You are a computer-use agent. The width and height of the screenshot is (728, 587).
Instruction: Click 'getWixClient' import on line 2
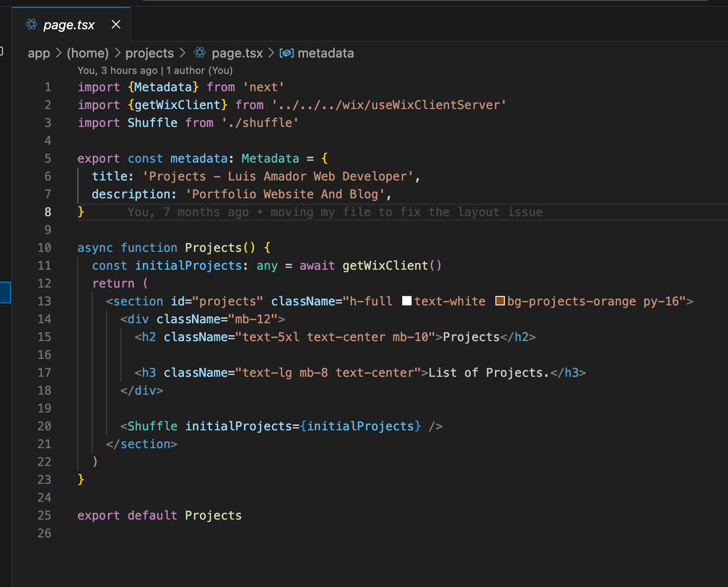tap(178, 105)
